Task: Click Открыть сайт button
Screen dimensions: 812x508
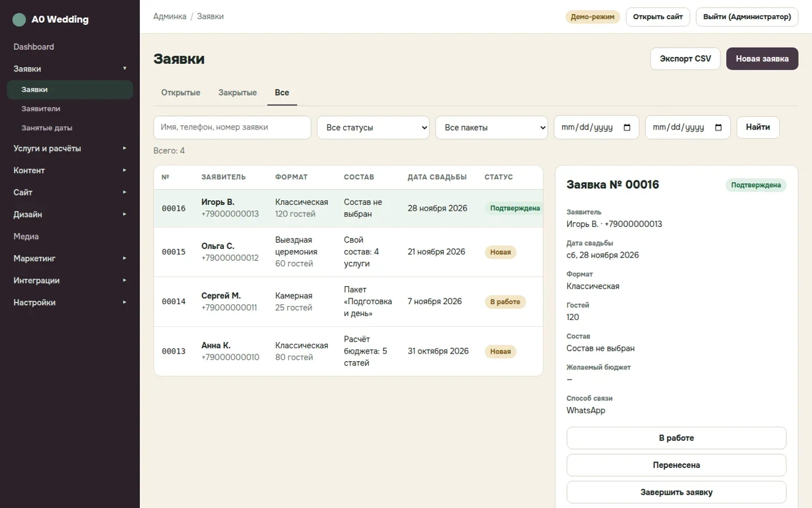Action: pyautogui.click(x=658, y=17)
